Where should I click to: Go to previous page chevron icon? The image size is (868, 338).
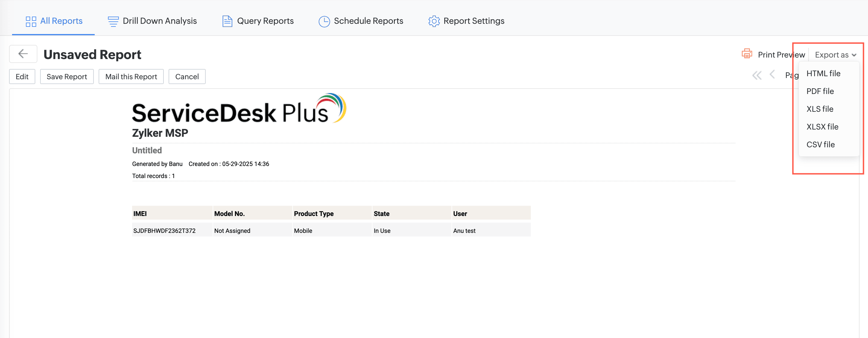click(x=772, y=75)
